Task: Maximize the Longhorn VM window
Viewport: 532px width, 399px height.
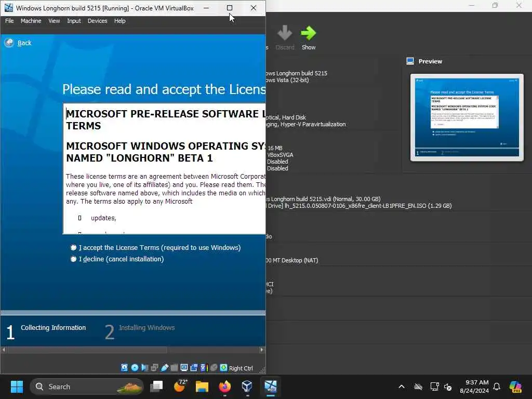Action: click(230, 8)
